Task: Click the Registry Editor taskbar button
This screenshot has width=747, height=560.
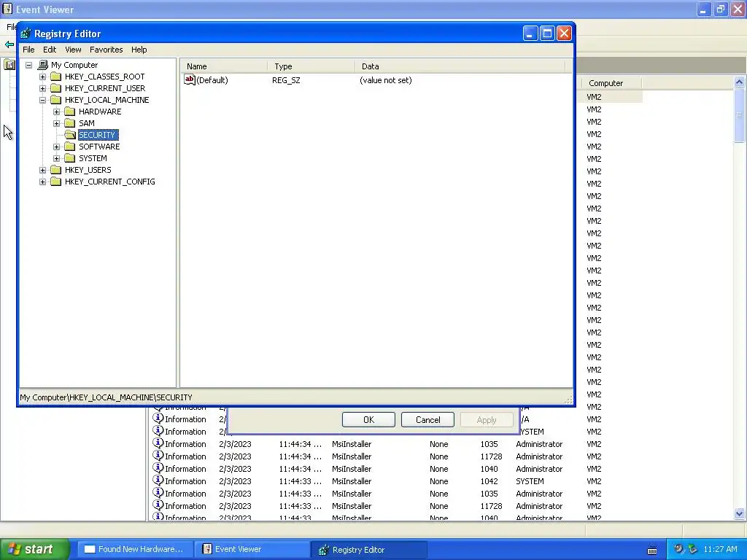Action: click(369, 550)
